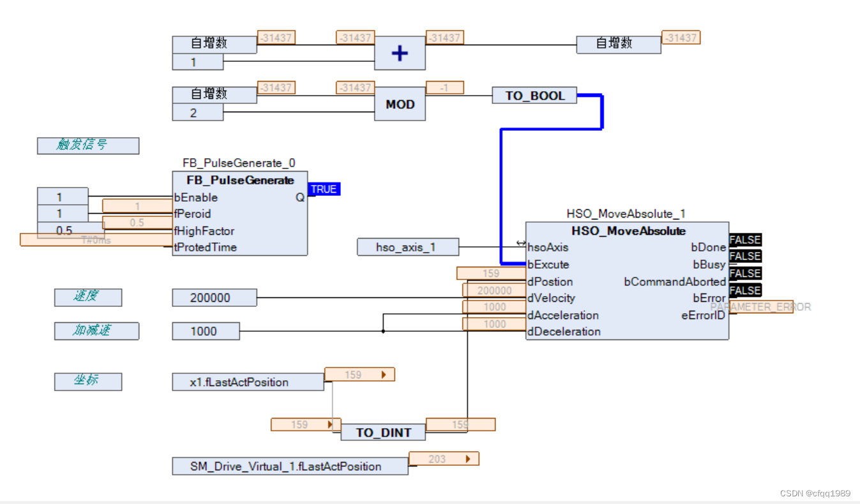Image resolution: width=860 pixels, height=504 pixels.
Task: Select the MOD operator block
Action: pyautogui.click(x=399, y=103)
